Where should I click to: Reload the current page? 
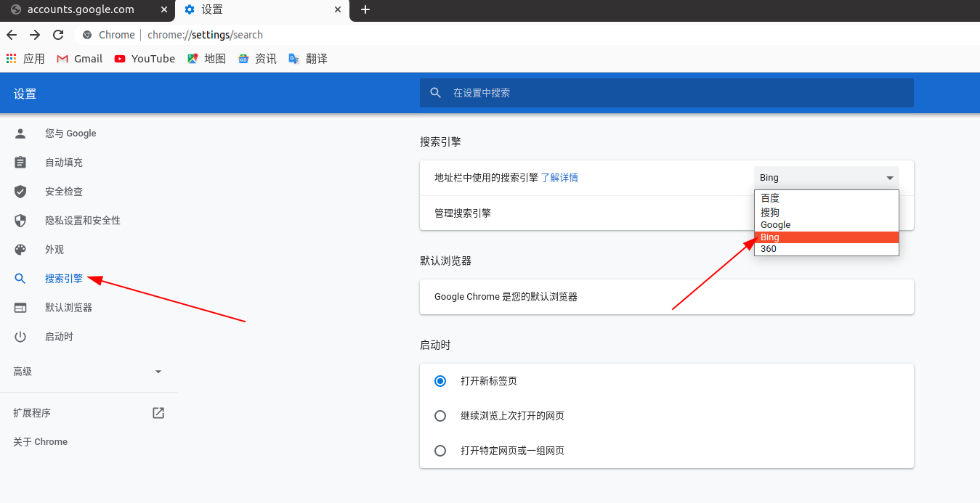[x=58, y=35]
